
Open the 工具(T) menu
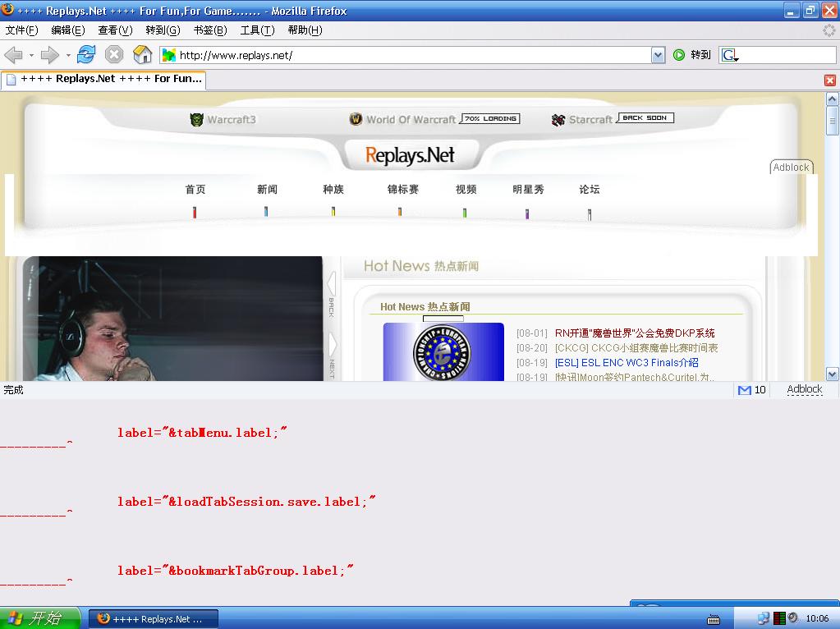click(x=257, y=30)
